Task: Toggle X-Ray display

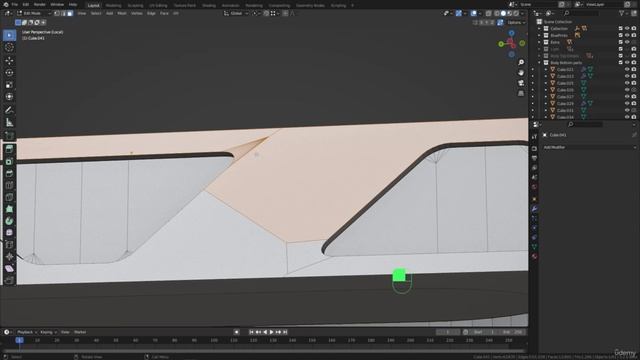Action: point(489,13)
